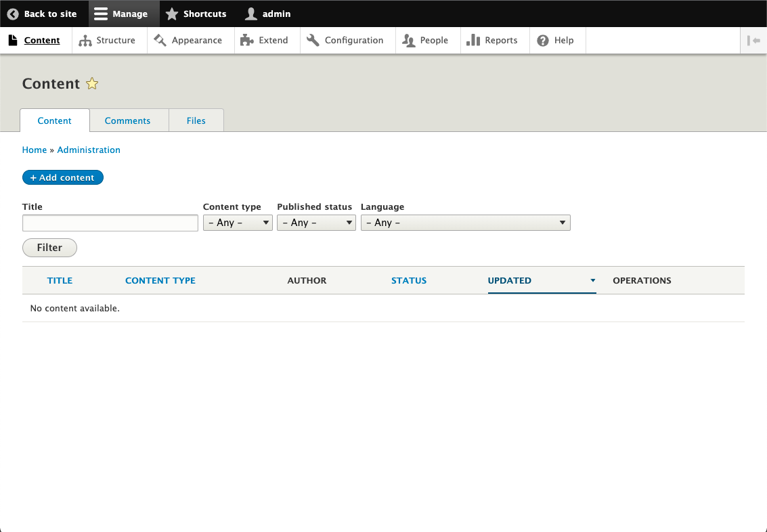
Task: Click the Structure hierarchy icon
Action: (x=85, y=41)
